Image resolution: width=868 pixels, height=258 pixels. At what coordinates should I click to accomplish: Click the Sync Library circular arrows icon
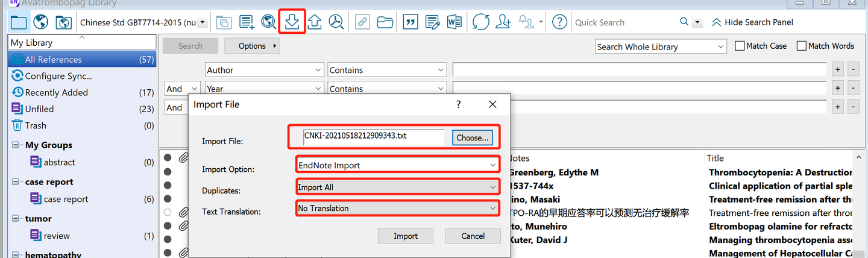click(480, 22)
